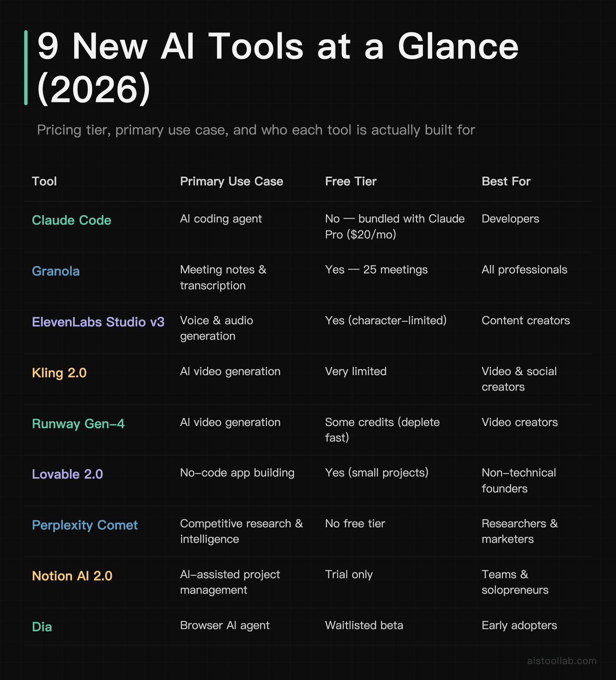
Task: Click the "Very limited" cell
Action: pos(356,372)
